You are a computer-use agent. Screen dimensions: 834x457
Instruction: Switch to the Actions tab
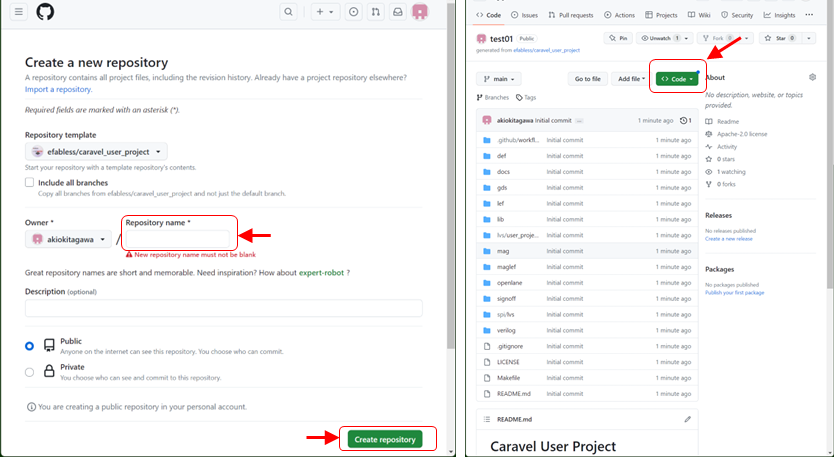[620, 15]
